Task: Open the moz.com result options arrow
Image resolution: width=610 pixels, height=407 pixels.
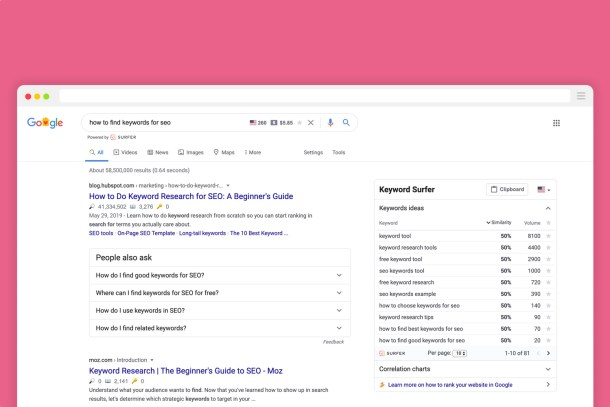Action: 152,360
